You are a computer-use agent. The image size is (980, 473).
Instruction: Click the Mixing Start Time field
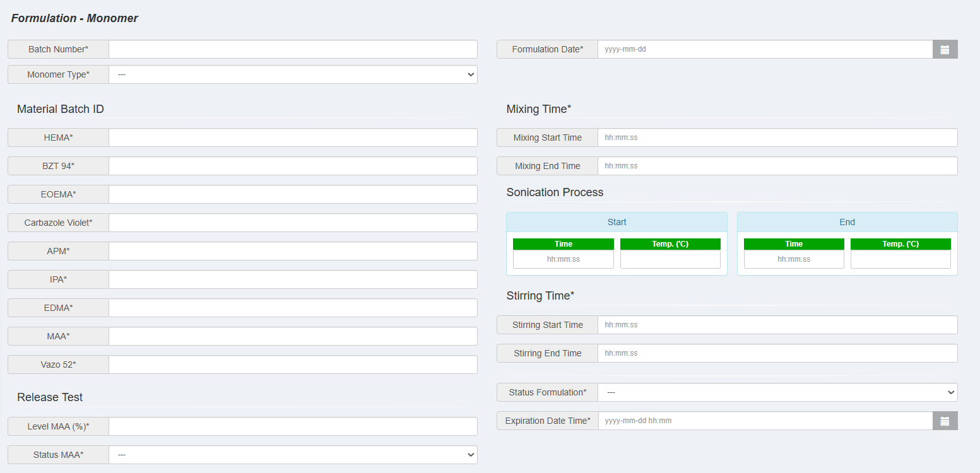pos(777,137)
